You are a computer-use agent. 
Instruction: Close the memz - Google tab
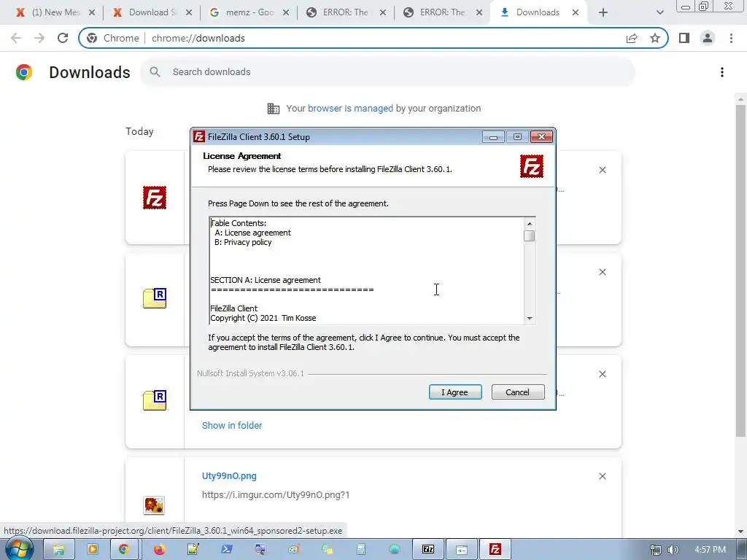pyautogui.click(x=286, y=12)
